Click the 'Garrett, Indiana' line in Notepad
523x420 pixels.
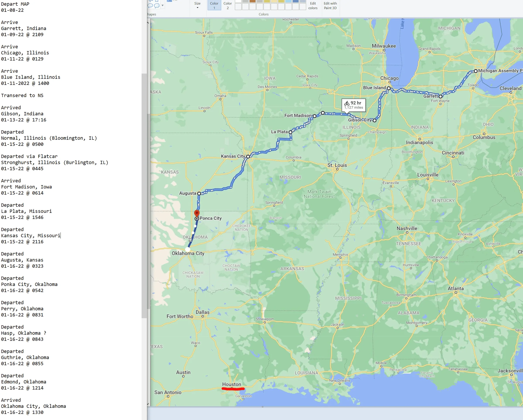click(x=24, y=28)
